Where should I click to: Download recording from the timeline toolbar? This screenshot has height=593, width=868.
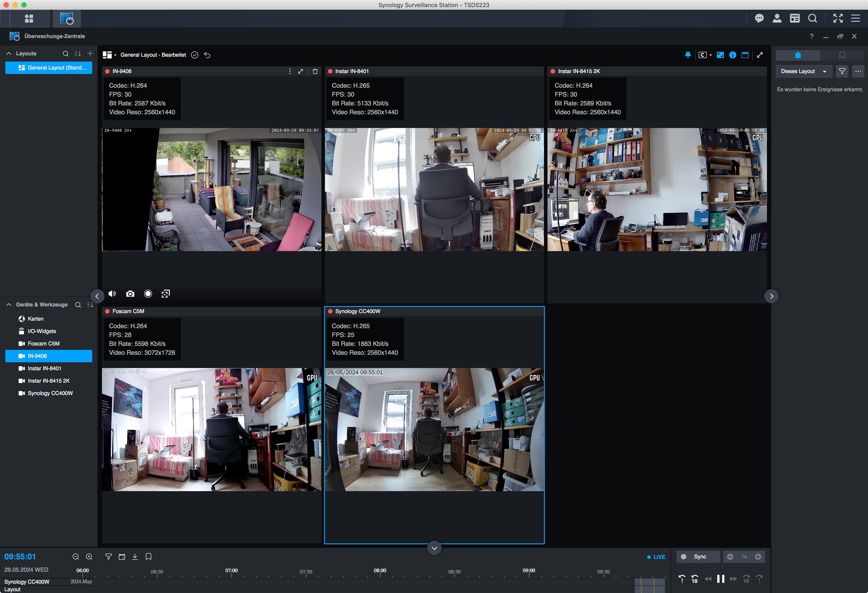135,556
